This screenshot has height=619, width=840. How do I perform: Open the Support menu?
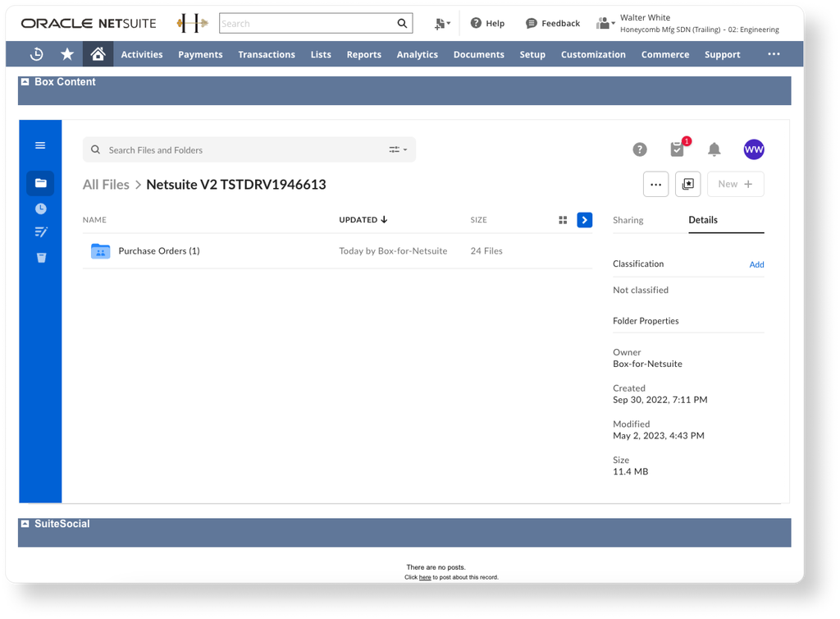pos(722,54)
